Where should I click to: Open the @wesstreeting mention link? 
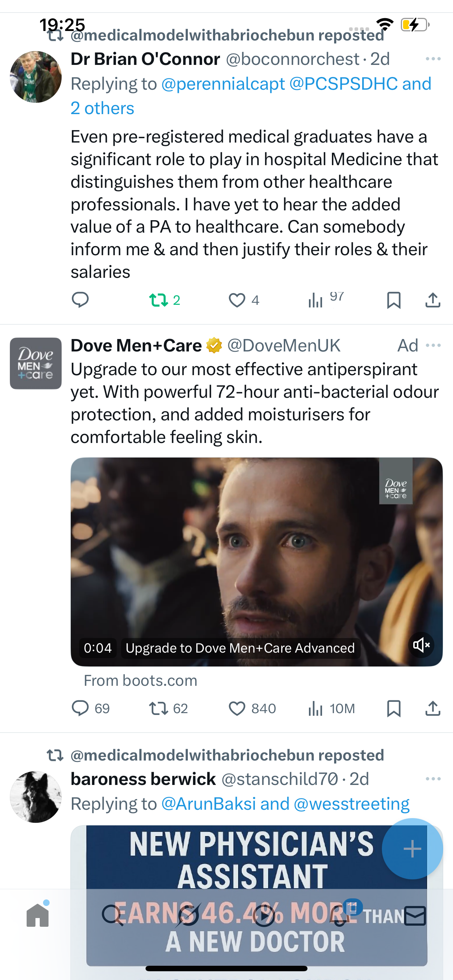click(x=351, y=804)
